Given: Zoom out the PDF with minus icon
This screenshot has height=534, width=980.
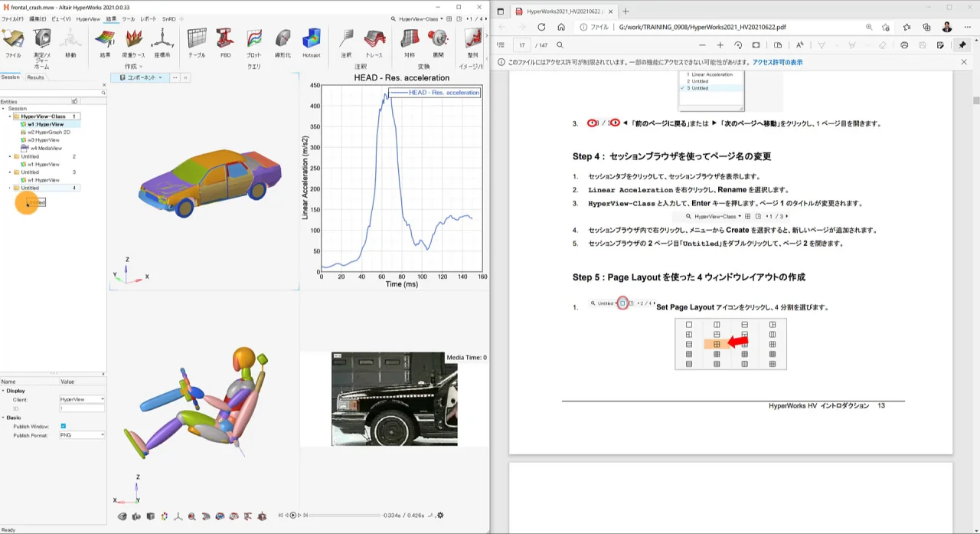Looking at the screenshot, I should pyautogui.click(x=702, y=45).
